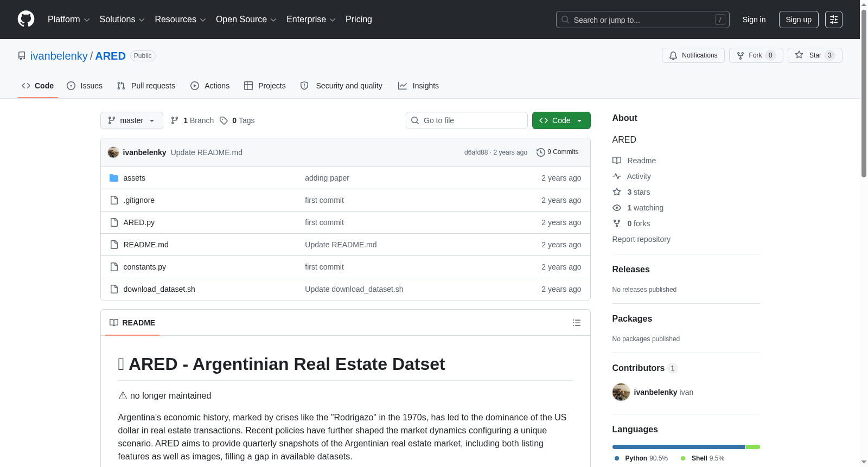This screenshot has height=467, width=868.
Task: Open the 'Update download_dataset.sh' commit link
Action: pos(354,289)
